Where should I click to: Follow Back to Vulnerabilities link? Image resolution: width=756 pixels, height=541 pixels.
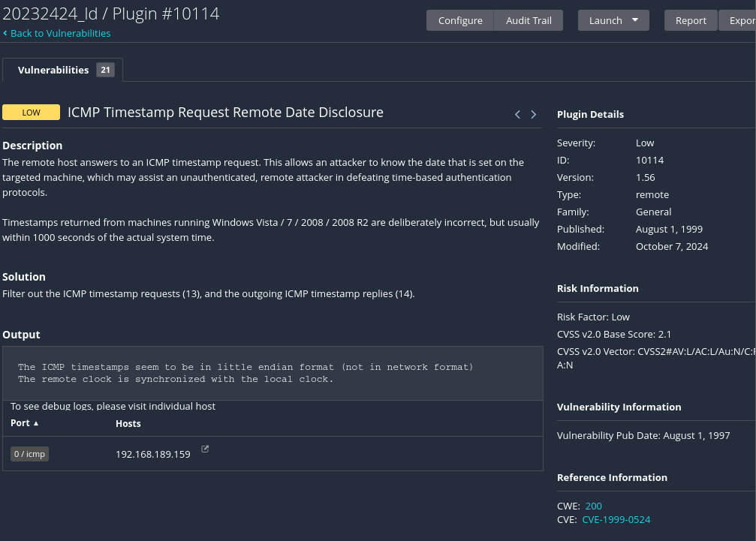[60, 34]
